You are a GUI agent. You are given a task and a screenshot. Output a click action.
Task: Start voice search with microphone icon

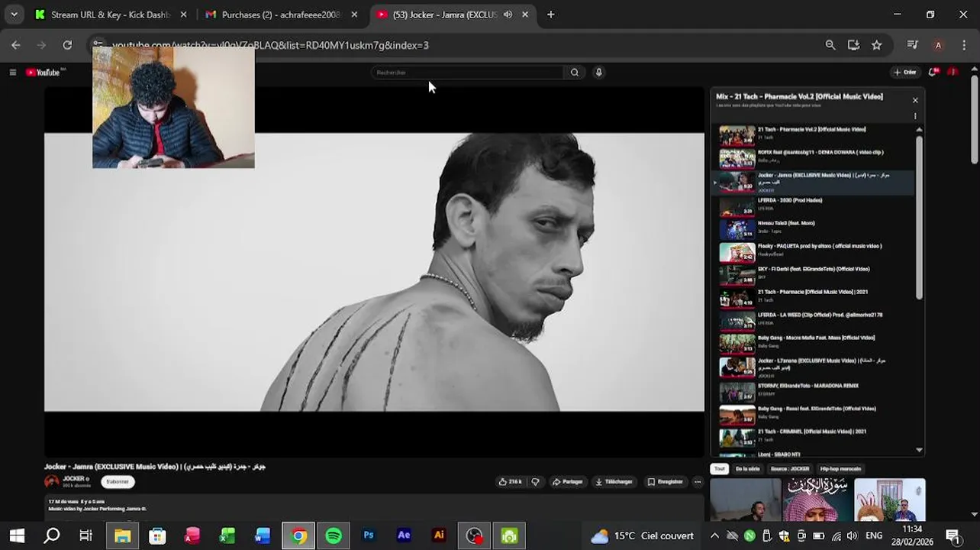coord(599,72)
